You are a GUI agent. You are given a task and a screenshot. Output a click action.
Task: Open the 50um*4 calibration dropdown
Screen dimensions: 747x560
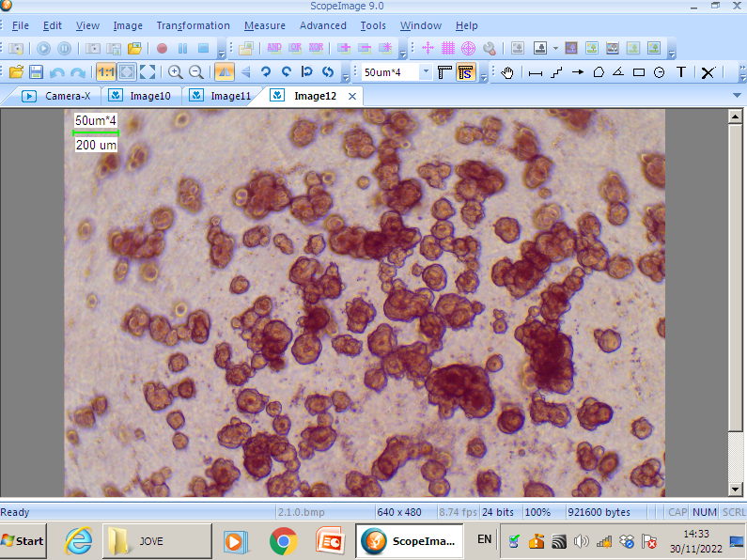(426, 72)
